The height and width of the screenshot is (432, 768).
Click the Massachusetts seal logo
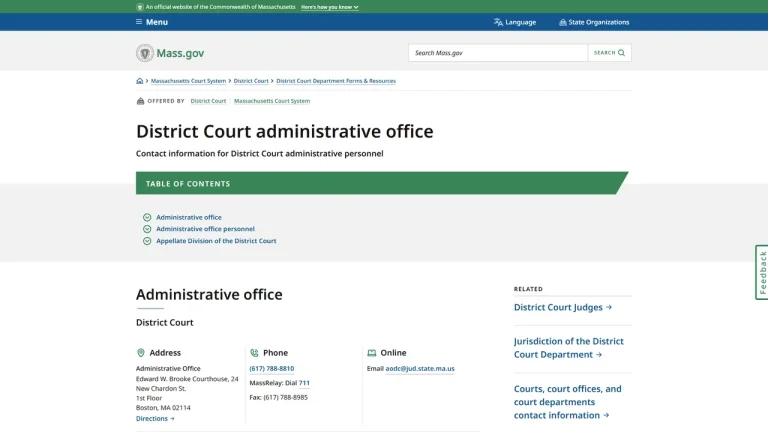click(x=144, y=53)
